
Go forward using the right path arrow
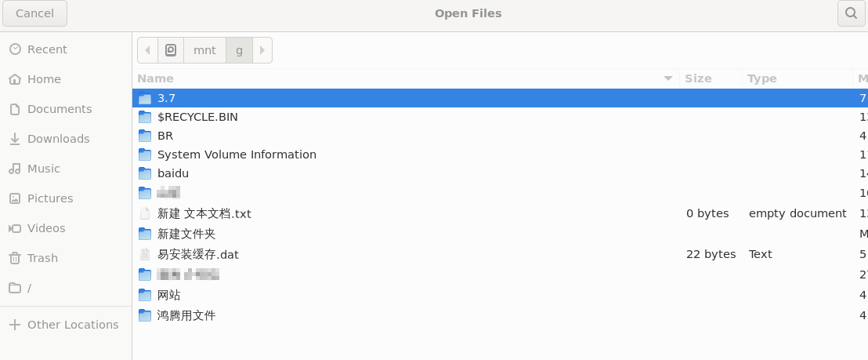point(262,50)
